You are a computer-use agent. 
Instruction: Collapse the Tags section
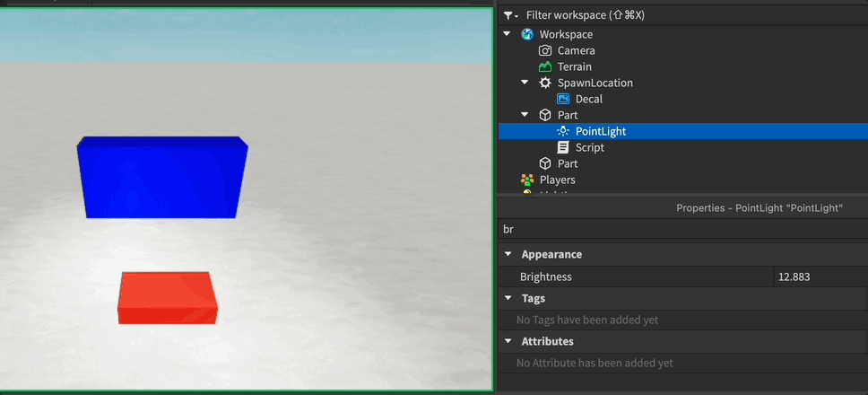(508, 298)
